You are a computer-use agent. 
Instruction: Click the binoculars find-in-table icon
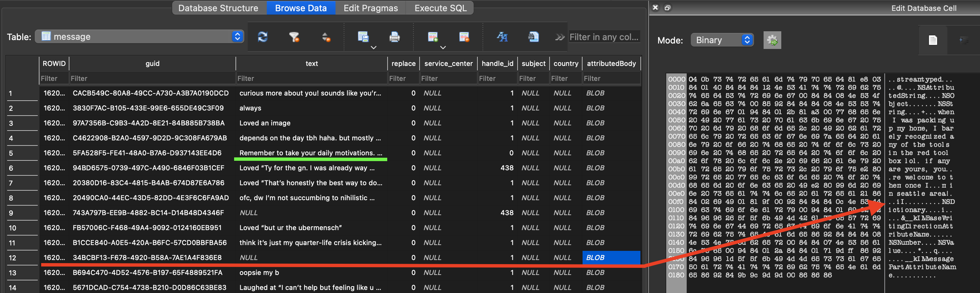point(533,37)
